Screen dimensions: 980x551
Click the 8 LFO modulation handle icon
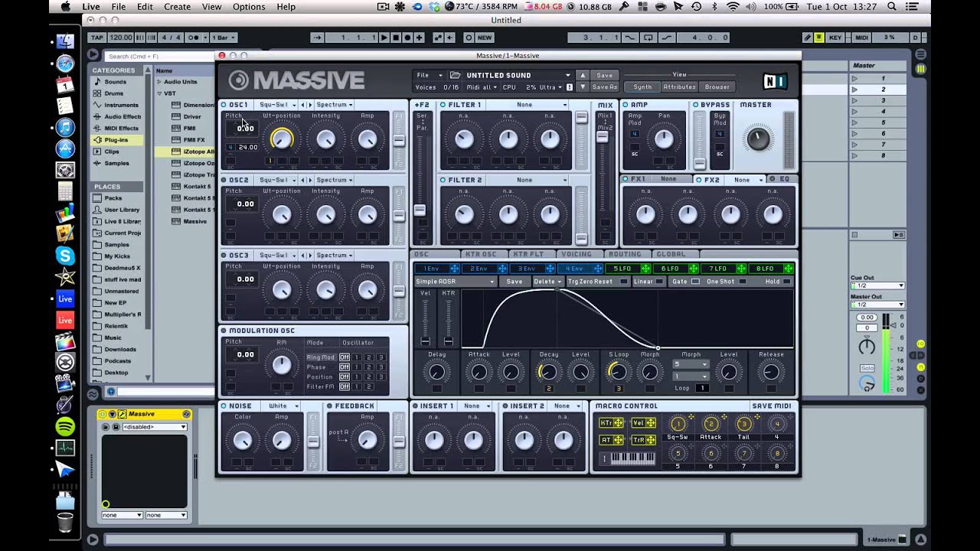[x=789, y=269]
